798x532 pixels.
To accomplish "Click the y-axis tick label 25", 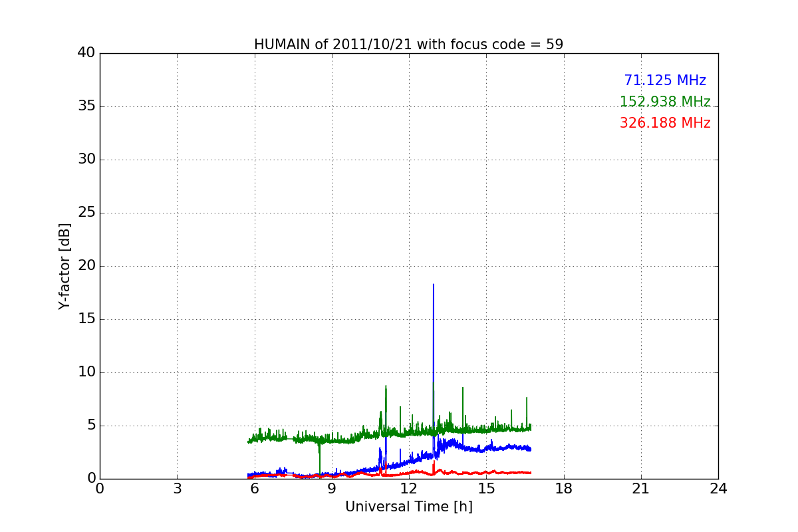I will [86, 213].
